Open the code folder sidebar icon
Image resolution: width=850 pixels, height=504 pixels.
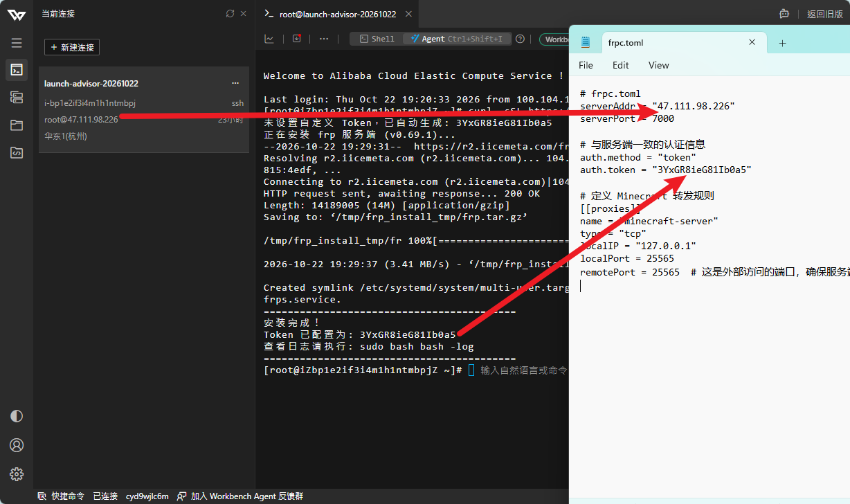(17, 152)
